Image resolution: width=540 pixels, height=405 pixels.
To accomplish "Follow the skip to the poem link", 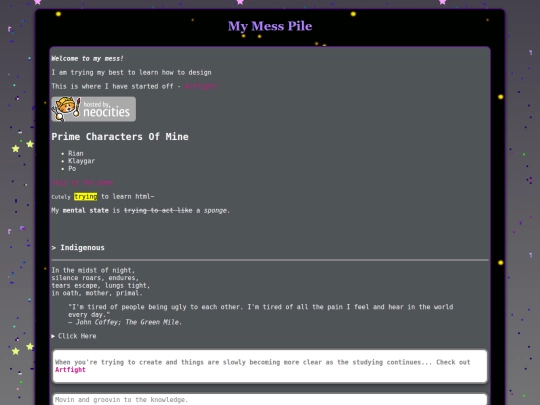I will (x=82, y=183).
